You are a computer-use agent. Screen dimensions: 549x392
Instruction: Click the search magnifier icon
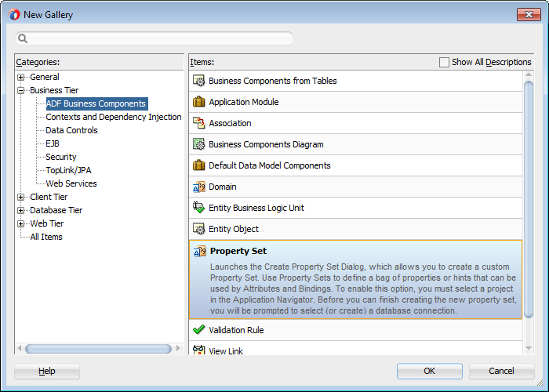click(23, 38)
